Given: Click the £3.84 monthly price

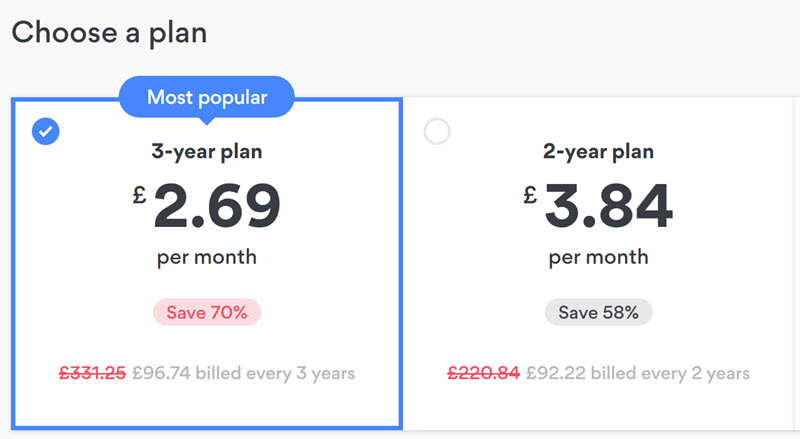Looking at the screenshot, I should (x=598, y=206).
